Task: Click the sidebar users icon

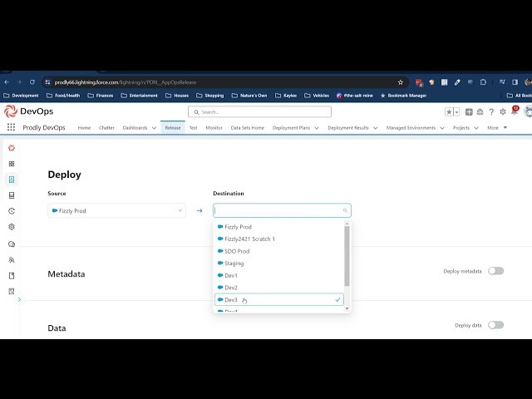Action: (12, 260)
